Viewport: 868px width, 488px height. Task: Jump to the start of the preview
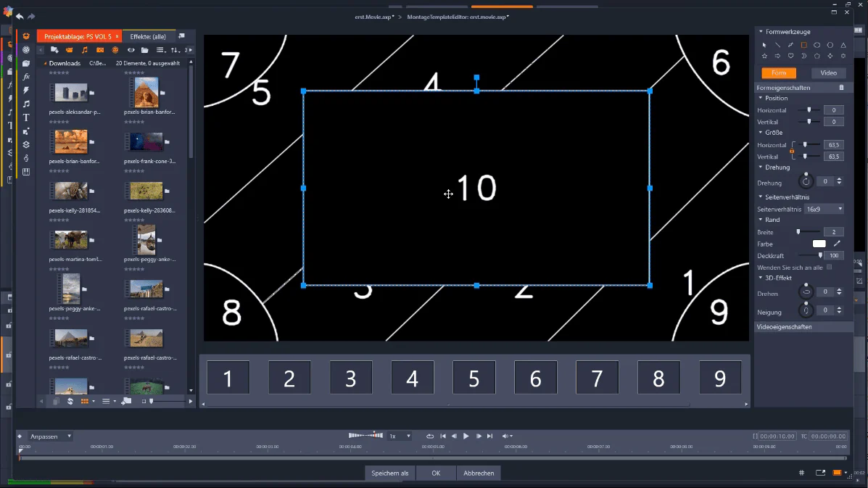click(x=443, y=436)
